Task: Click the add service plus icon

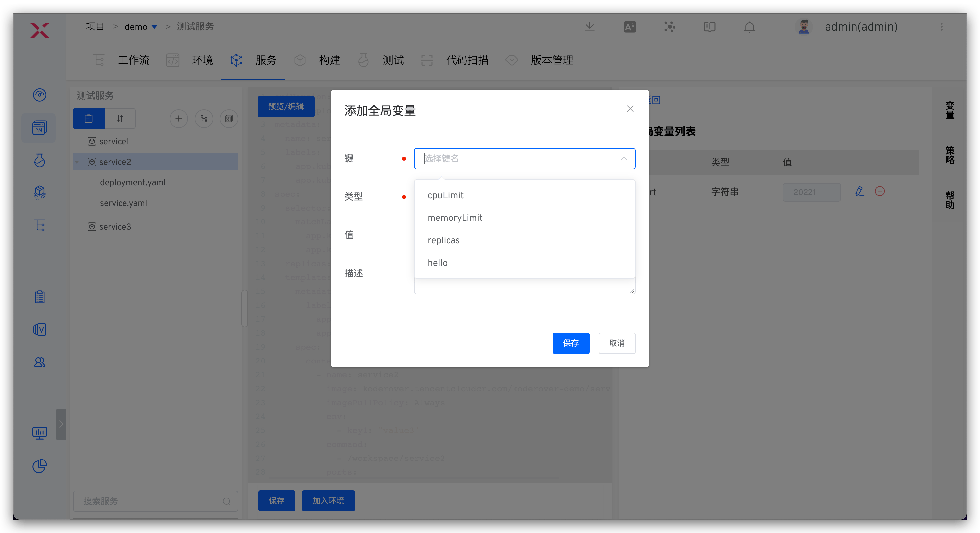Action: [178, 119]
